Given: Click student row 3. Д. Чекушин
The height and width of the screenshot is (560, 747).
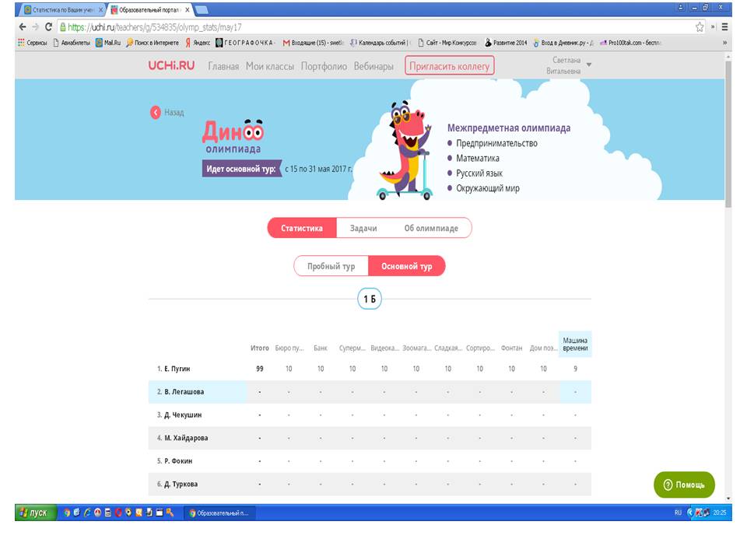Looking at the screenshot, I should 370,415.
